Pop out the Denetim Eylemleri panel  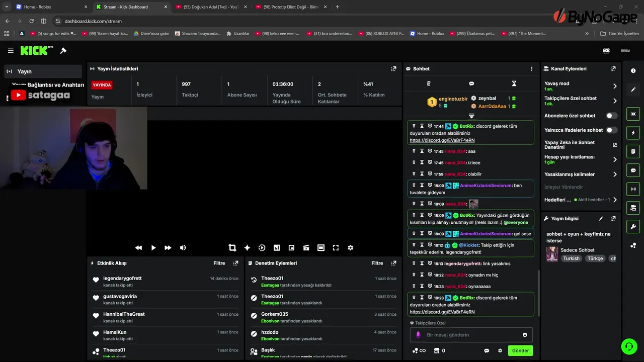pyautogui.click(x=394, y=263)
